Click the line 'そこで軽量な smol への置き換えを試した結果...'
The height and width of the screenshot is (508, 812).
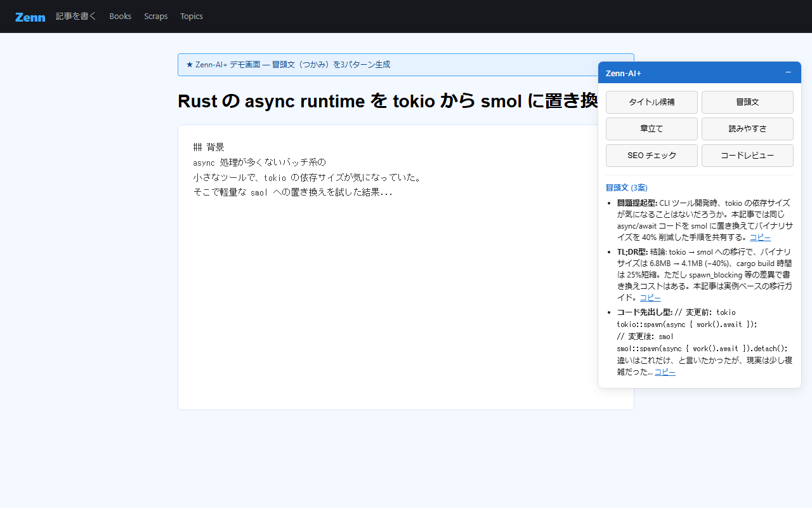[x=293, y=192]
